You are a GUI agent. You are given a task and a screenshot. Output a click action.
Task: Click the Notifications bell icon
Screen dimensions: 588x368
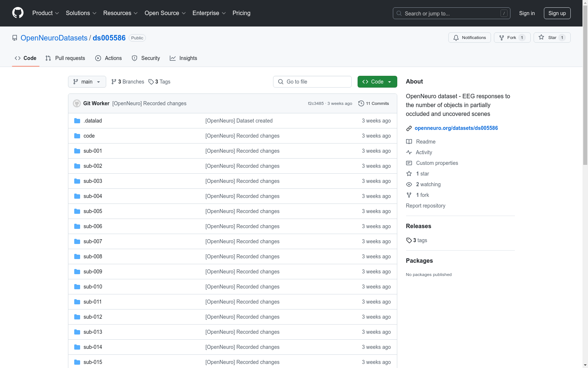pos(456,38)
